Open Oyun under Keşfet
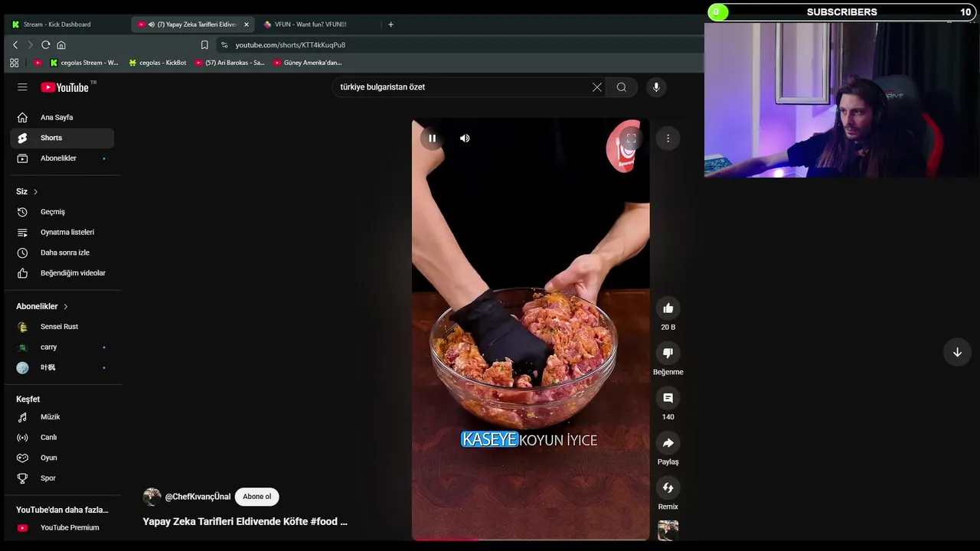The width and height of the screenshot is (980, 551). (62, 458)
